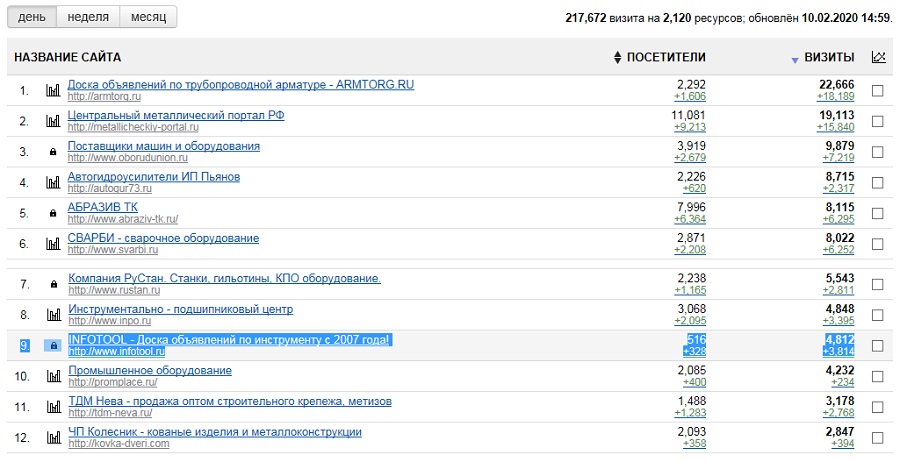Open statistics chart icon for autogur73.ru

53,183
